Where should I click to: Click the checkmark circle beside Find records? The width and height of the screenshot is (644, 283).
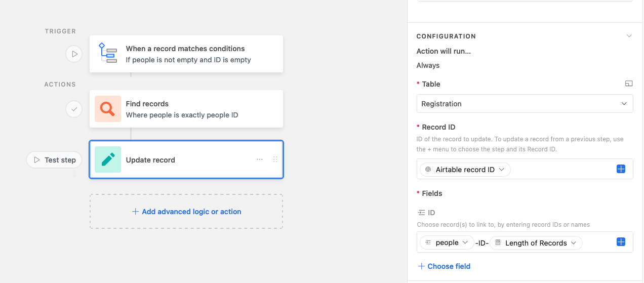74,109
